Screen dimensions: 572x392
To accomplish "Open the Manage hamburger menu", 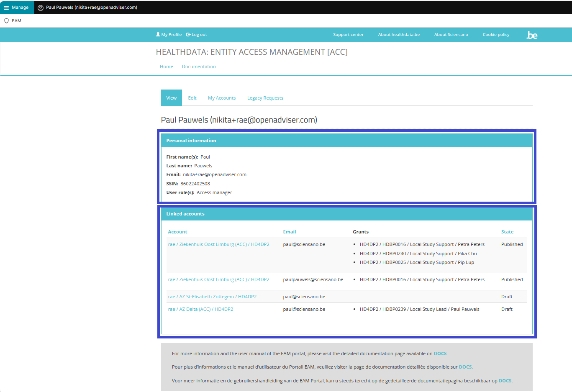I will click(6, 8).
